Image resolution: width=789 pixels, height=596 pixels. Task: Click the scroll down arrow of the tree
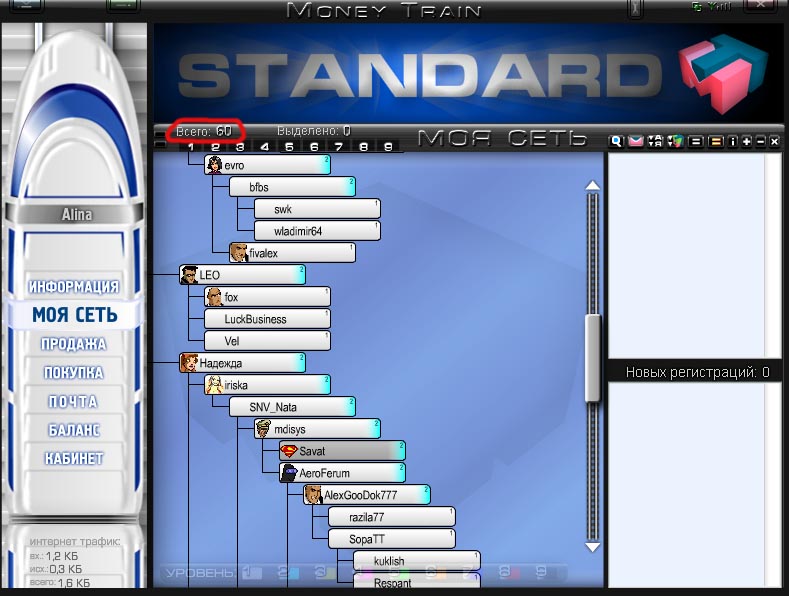593,547
